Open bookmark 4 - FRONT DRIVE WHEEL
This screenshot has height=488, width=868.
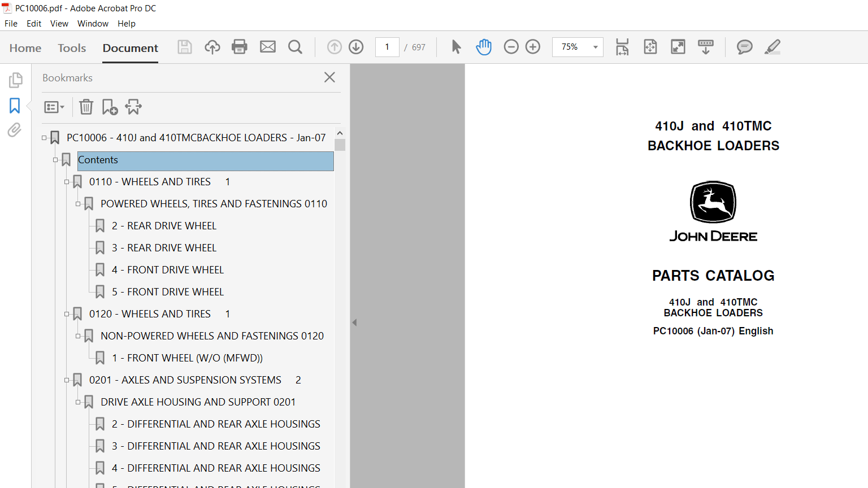(x=168, y=270)
